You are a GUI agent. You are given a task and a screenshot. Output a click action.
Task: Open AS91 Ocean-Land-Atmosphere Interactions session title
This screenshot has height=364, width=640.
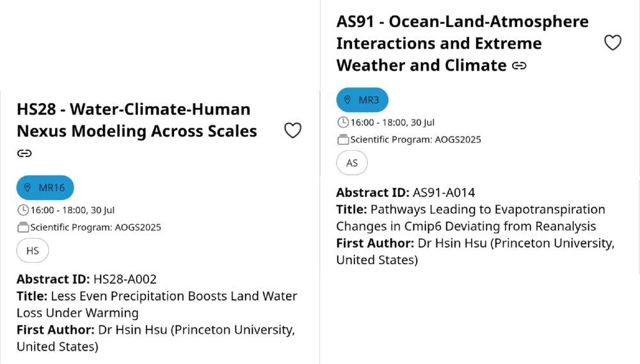tap(462, 44)
